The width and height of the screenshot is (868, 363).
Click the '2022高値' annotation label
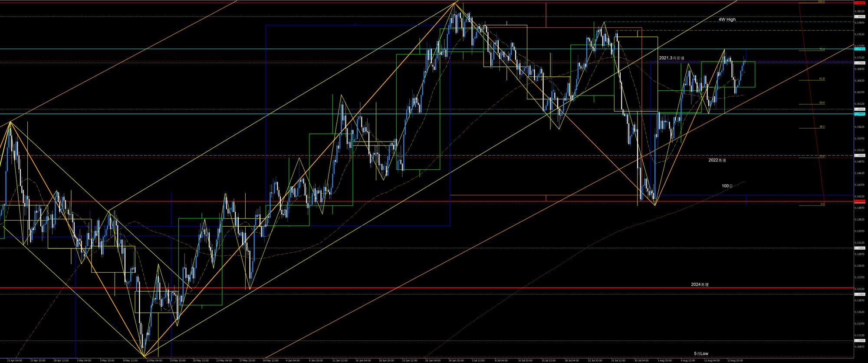point(717,160)
